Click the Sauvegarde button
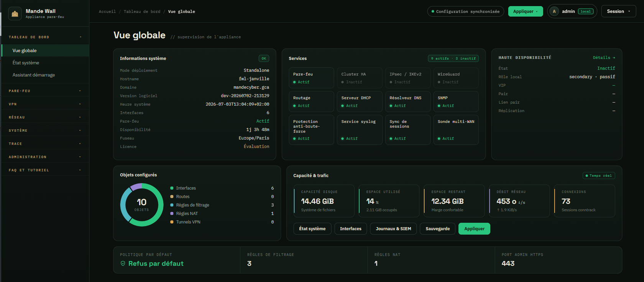644x282 pixels. pyautogui.click(x=437, y=229)
